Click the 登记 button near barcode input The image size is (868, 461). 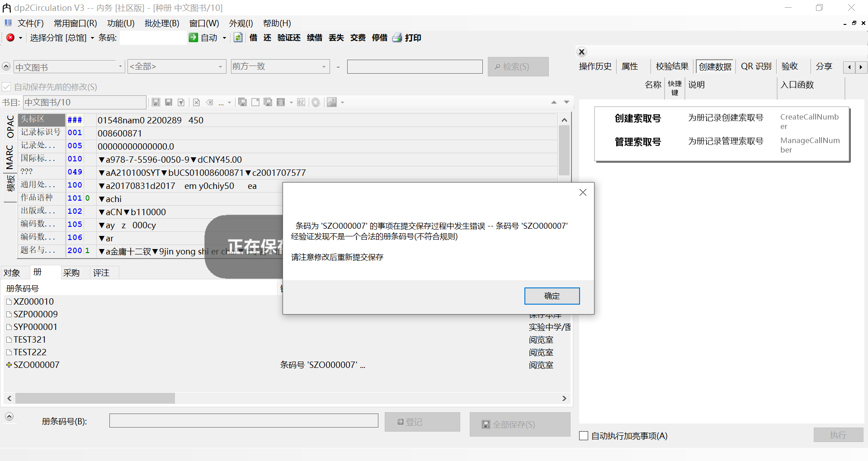click(x=422, y=422)
